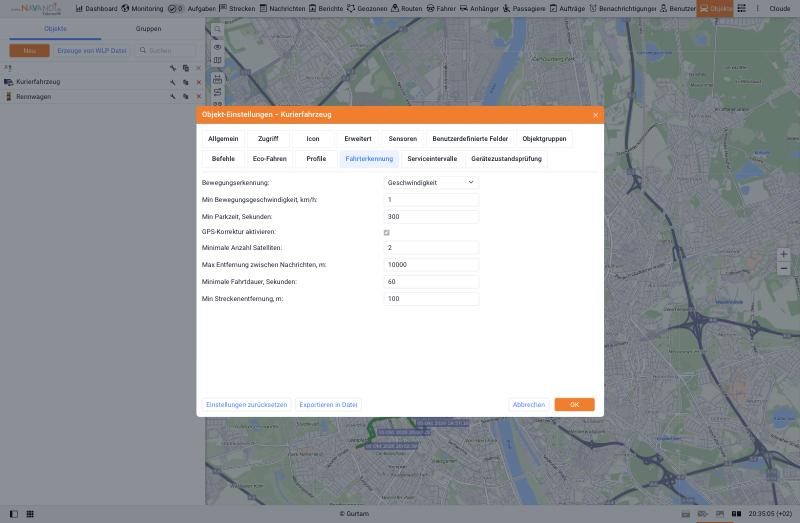Open the Icon tab
The height and width of the screenshot is (523, 800).
313,139
